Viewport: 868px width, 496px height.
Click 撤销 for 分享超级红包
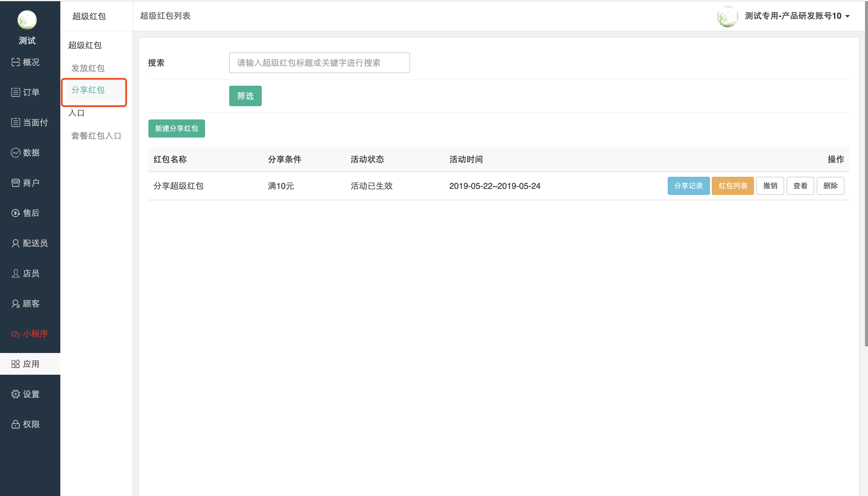pyautogui.click(x=770, y=186)
